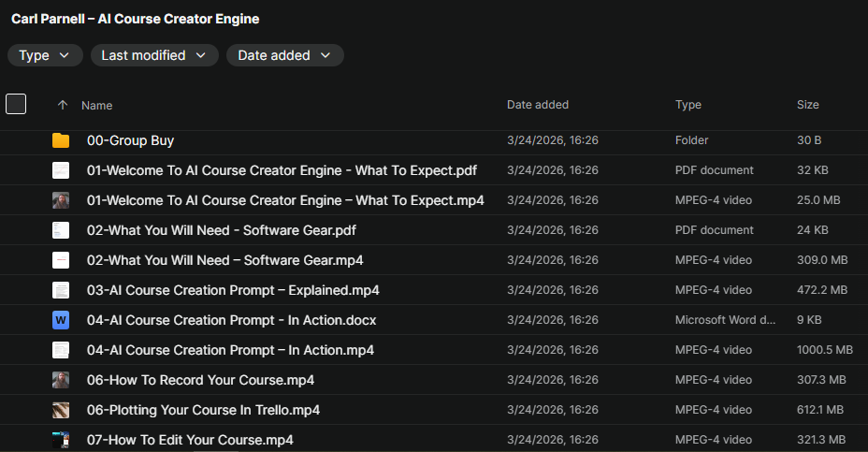Click the 30 B size of 00-Group Buy
868x452 pixels.
tap(809, 140)
